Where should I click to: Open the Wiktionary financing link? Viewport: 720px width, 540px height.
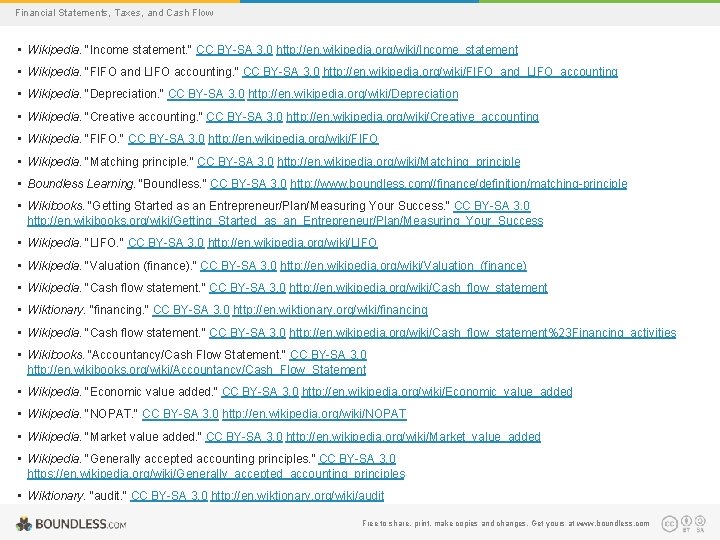point(330,310)
